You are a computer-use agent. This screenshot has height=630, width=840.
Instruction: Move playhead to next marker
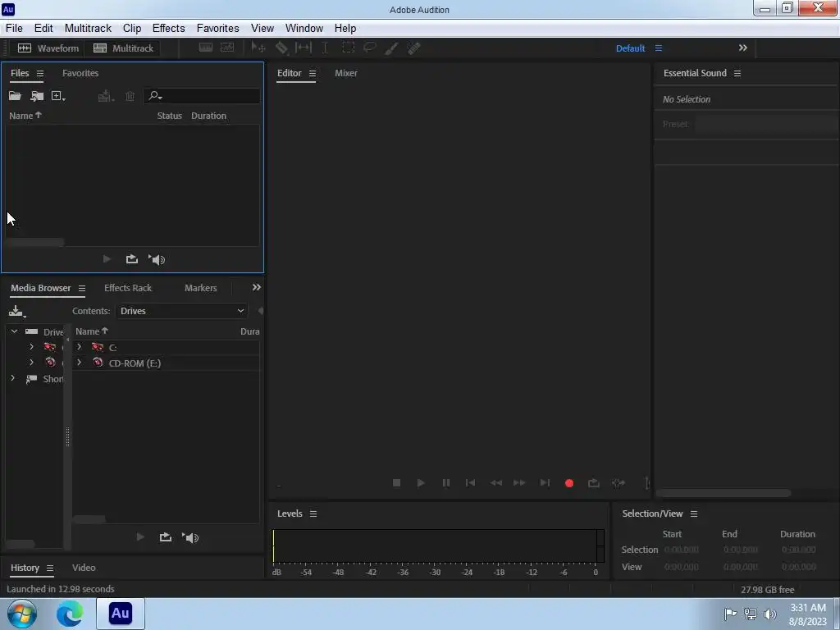tap(545, 482)
